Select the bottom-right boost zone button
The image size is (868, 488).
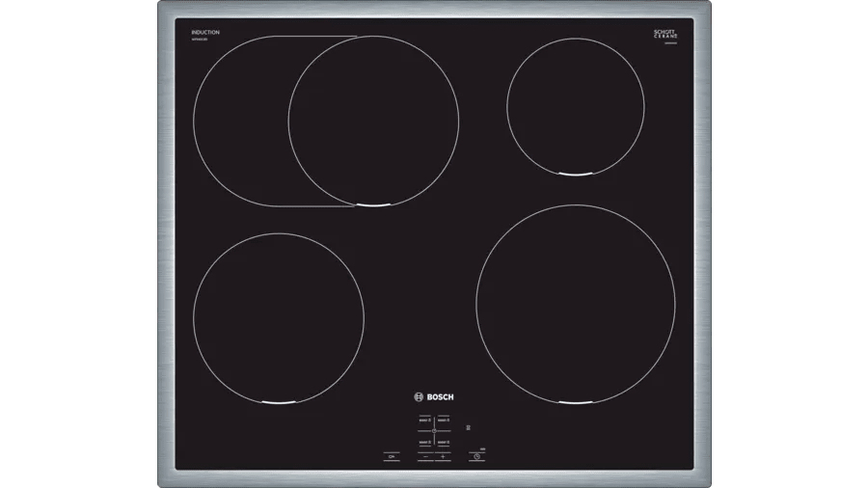444,442
